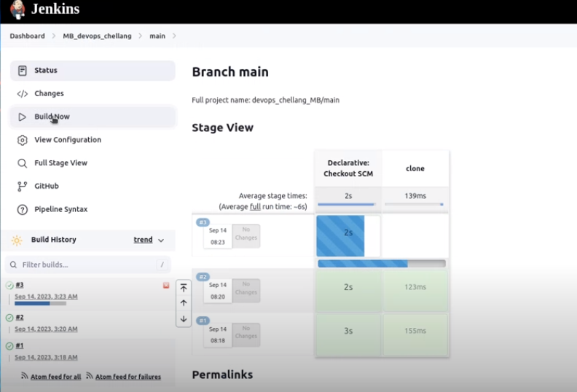Click the Build History sun icon
This screenshot has width=577, height=392.
(17, 240)
